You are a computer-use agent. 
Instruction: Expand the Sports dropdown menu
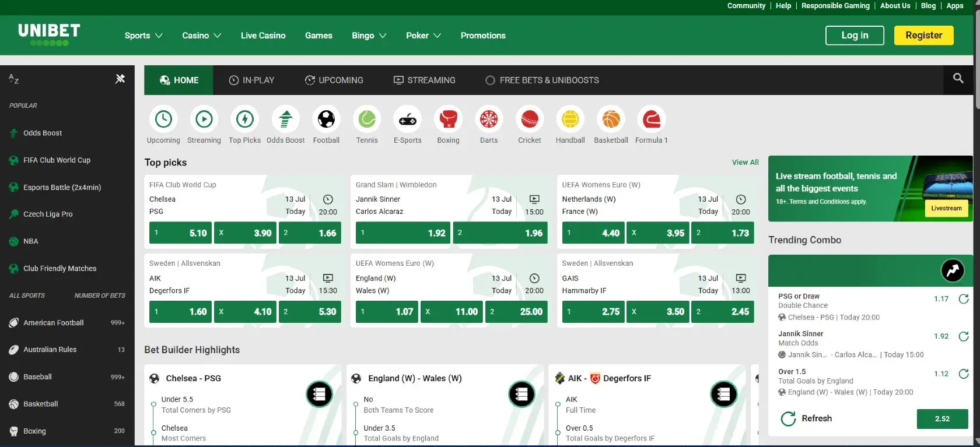(x=143, y=36)
